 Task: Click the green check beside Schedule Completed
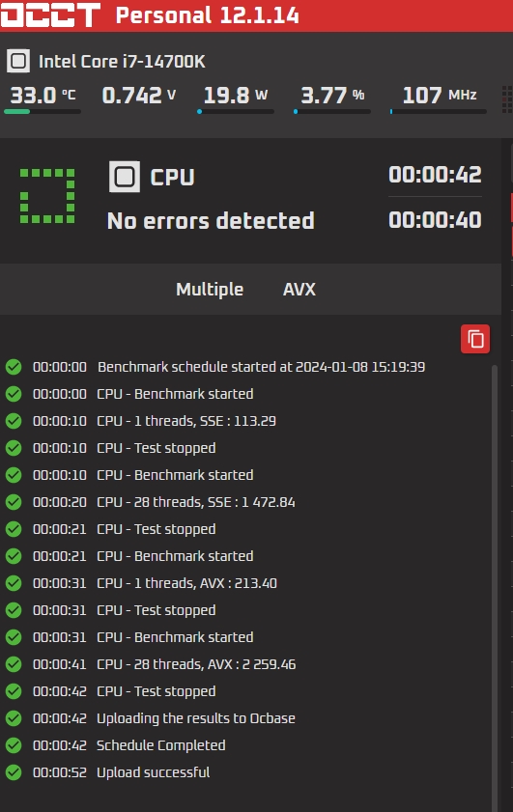click(x=14, y=745)
